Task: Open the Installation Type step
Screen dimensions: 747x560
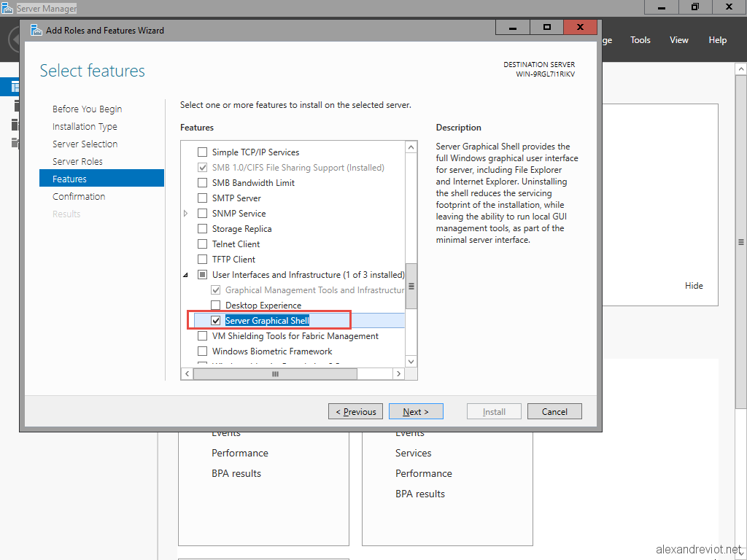Action: tap(85, 127)
